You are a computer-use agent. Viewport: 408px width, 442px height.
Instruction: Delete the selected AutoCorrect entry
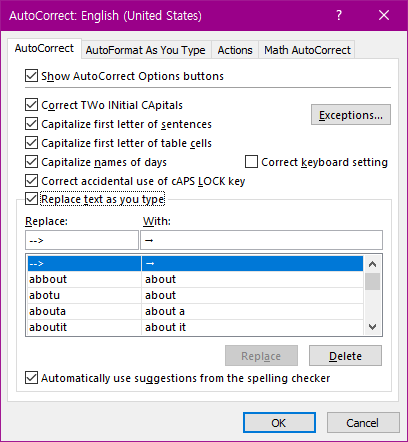coord(345,356)
